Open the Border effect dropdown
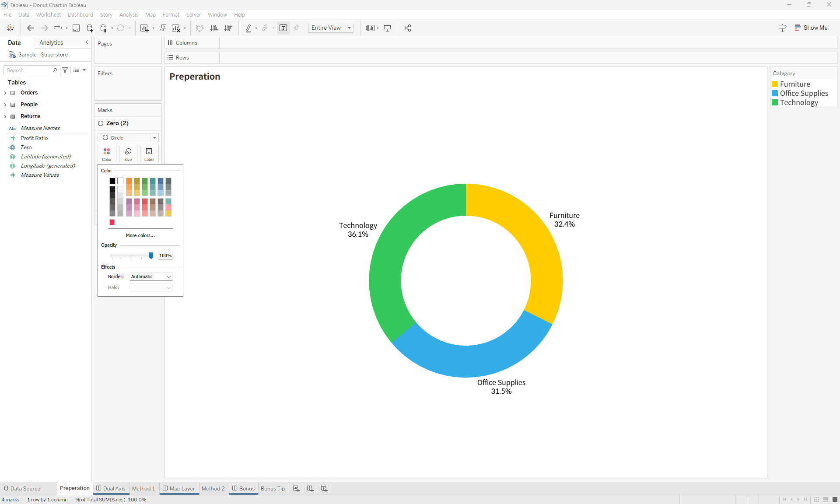This screenshot has width=840, height=504. point(150,276)
